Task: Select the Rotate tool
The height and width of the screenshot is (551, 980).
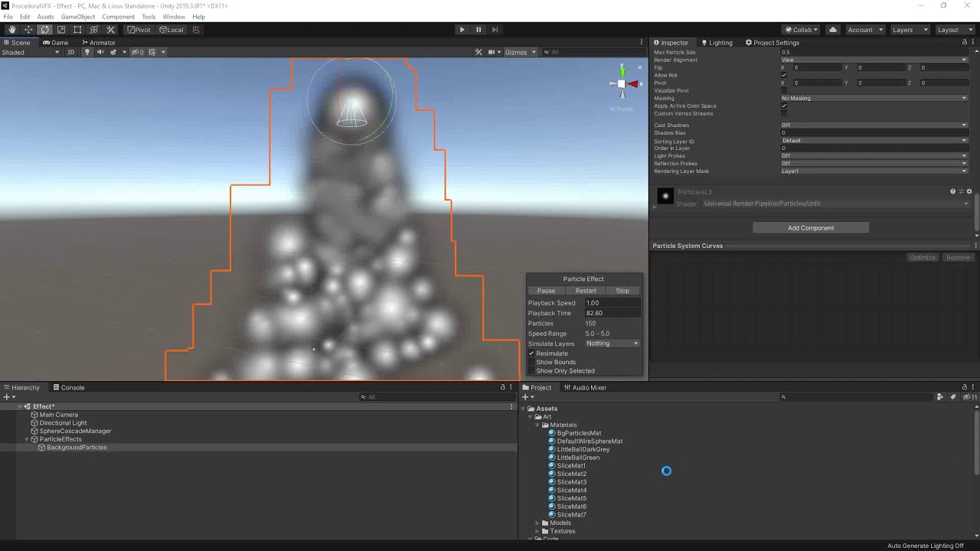Action: point(44,30)
